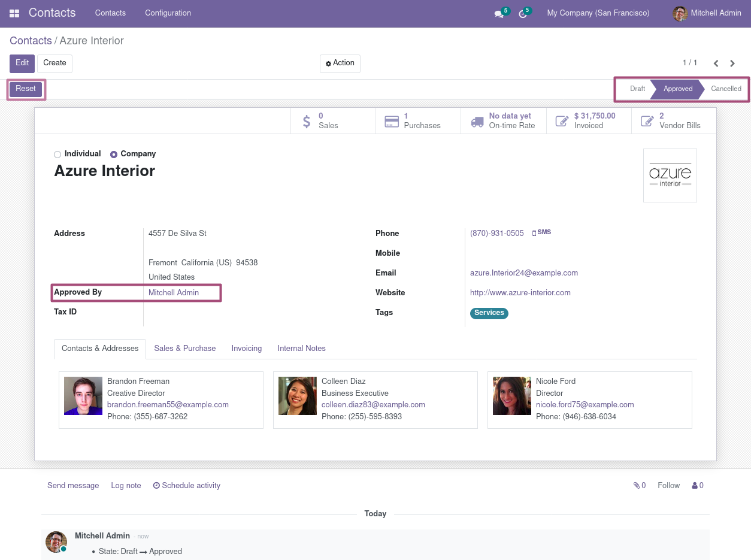
Task: Select the Individual radio button
Action: click(x=57, y=155)
